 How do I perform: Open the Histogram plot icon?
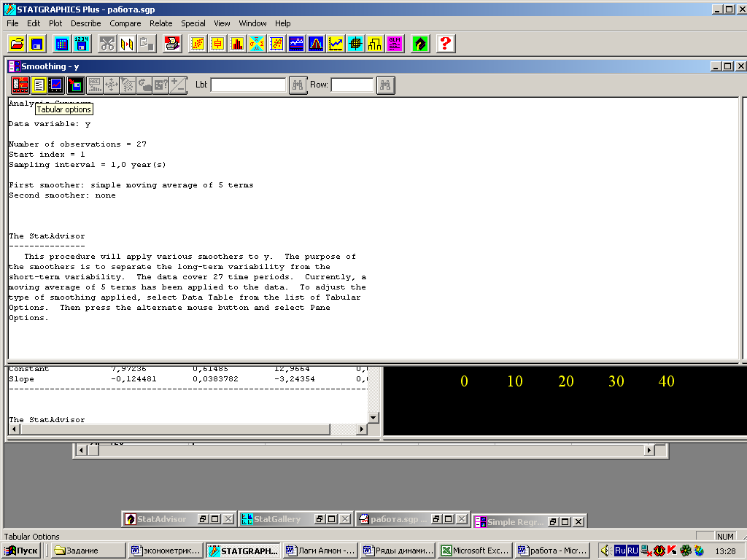pyautogui.click(x=237, y=44)
